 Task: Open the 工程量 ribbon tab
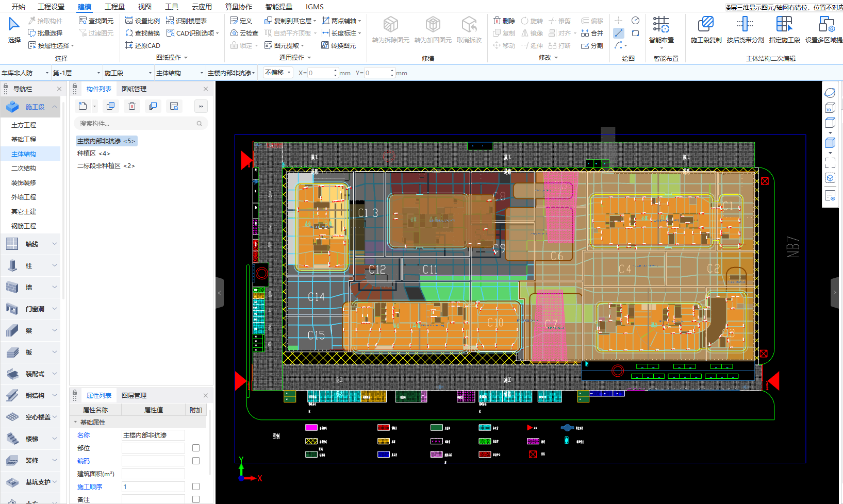coord(114,7)
